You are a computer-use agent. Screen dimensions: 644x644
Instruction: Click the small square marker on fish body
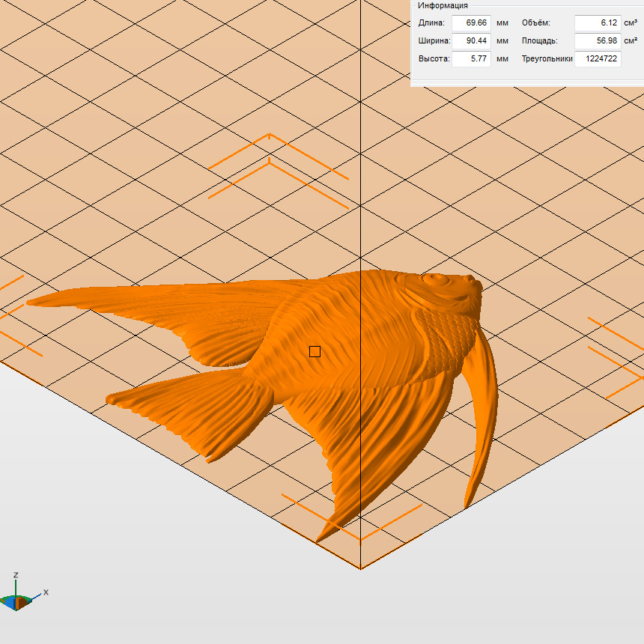[315, 351]
